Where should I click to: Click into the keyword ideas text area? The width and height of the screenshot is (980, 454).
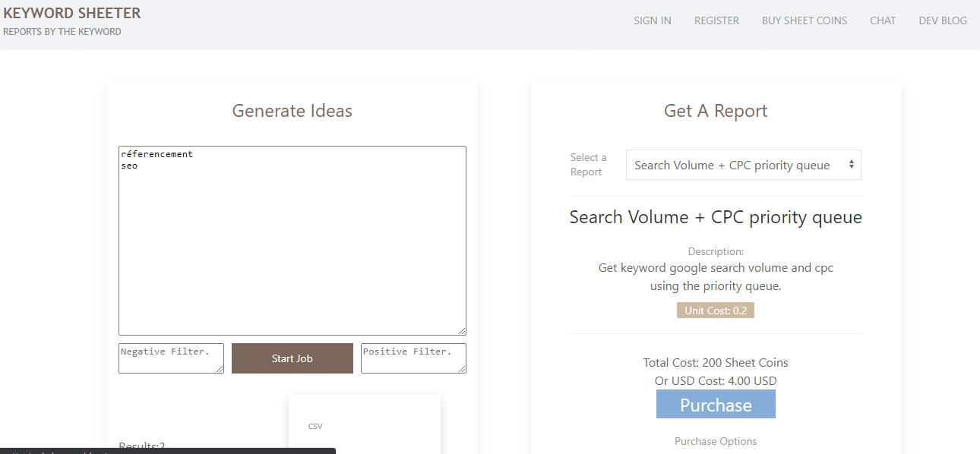coord(292,241)
